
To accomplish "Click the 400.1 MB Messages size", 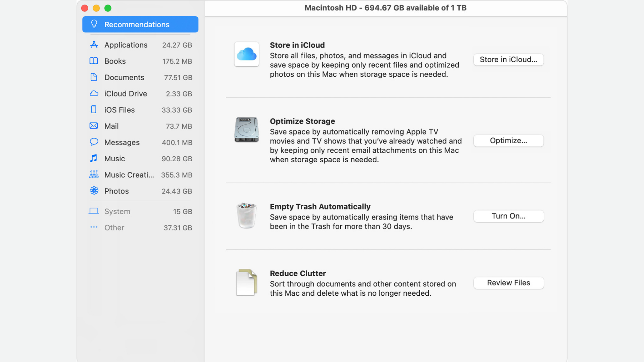I will pos(177,143).
